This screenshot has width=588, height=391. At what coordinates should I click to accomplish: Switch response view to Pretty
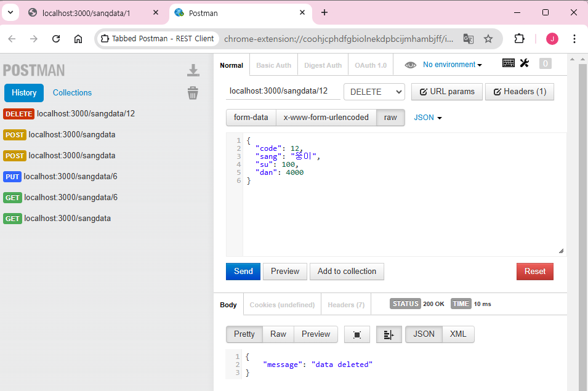coord(244,334)
